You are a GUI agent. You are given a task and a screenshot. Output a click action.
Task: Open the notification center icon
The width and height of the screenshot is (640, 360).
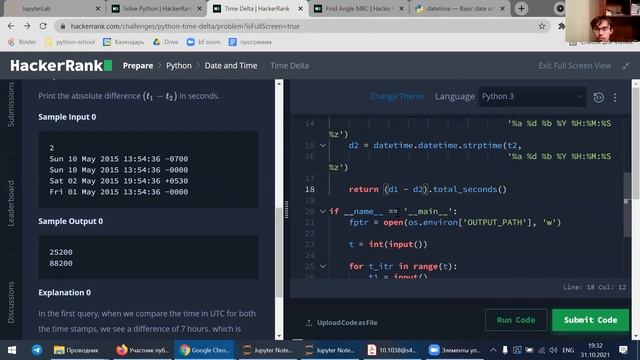tap(623, 350)
